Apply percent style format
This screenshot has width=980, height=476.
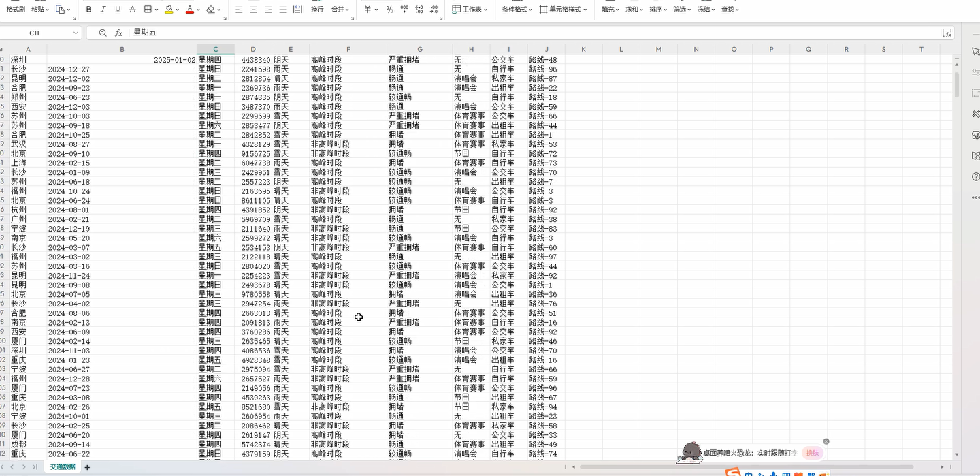(x=389, y=10)
